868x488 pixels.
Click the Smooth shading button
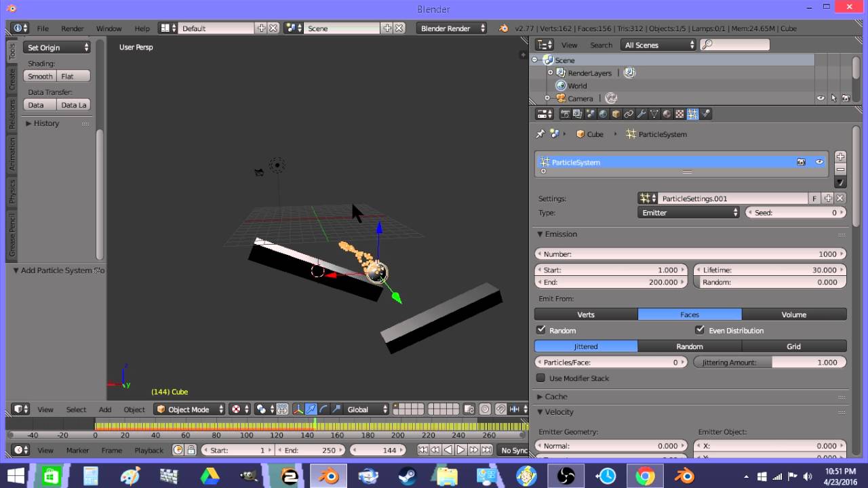click(40, 76)
